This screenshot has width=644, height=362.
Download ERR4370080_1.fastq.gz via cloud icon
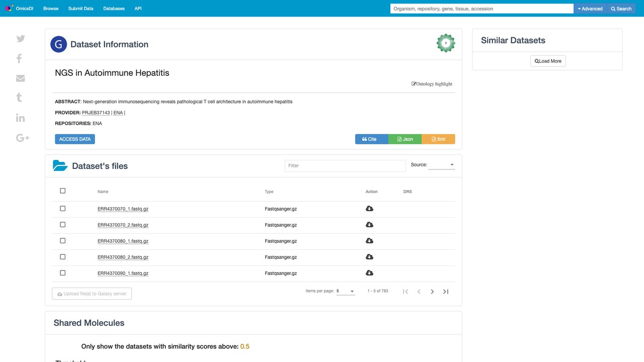[x=369, y=241]
